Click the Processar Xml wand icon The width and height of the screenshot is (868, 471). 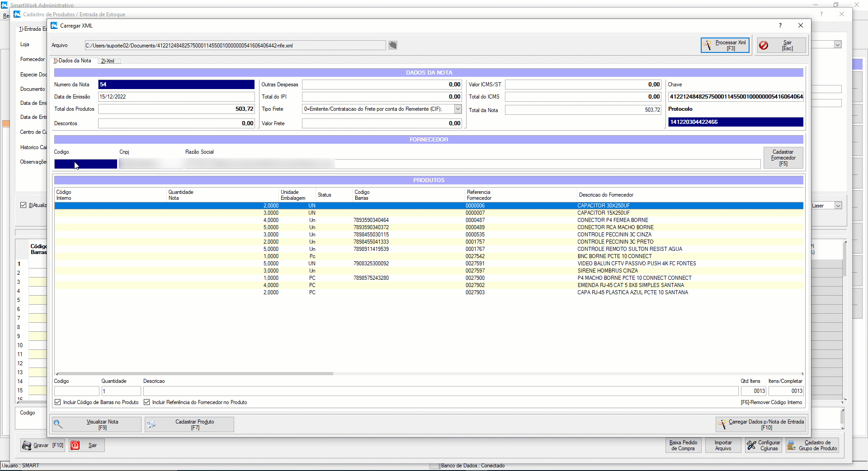pos(708,45)
